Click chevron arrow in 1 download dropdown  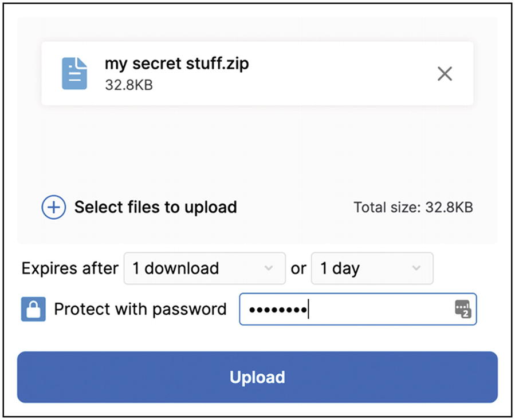269,268
